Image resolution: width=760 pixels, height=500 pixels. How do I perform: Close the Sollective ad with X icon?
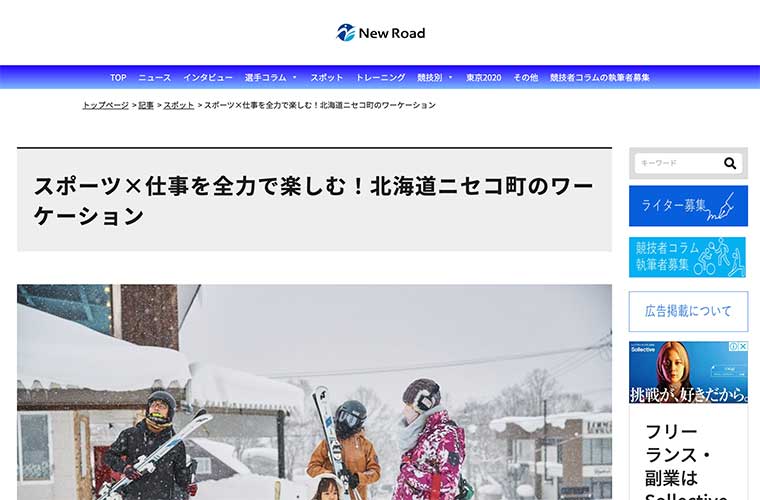(743, 346)
